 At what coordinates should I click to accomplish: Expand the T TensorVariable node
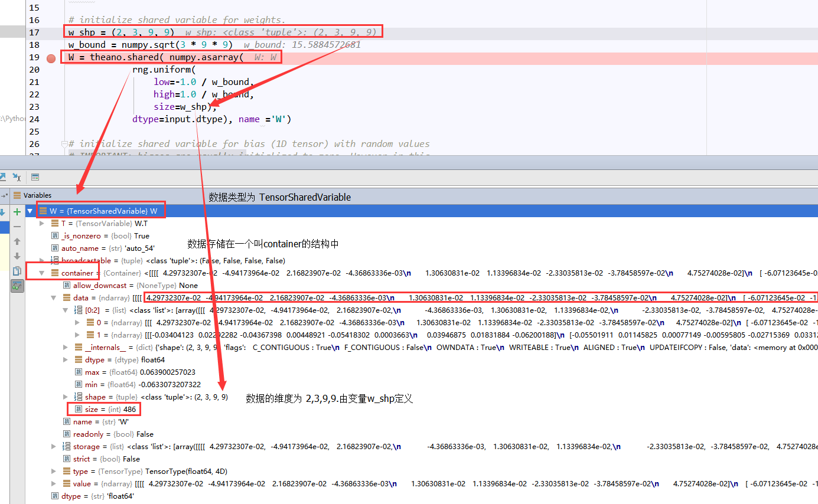pos(42,223)
